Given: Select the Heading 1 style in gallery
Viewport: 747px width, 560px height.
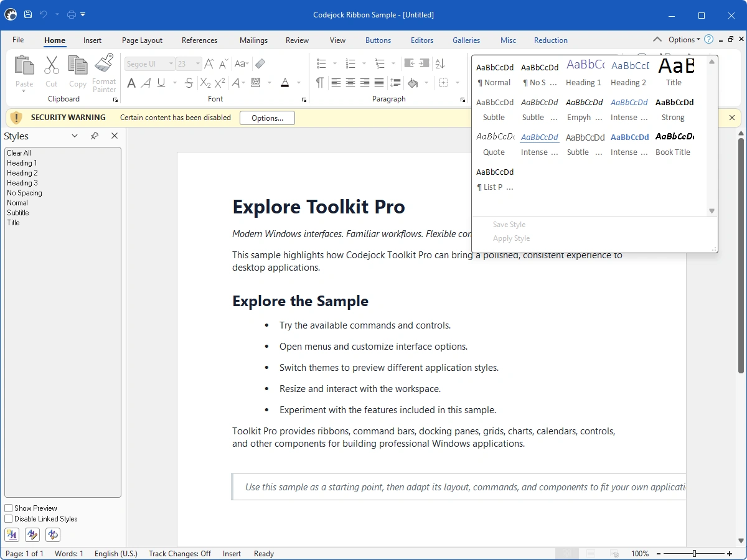Looking at the screenshot, I should point(584,73).
